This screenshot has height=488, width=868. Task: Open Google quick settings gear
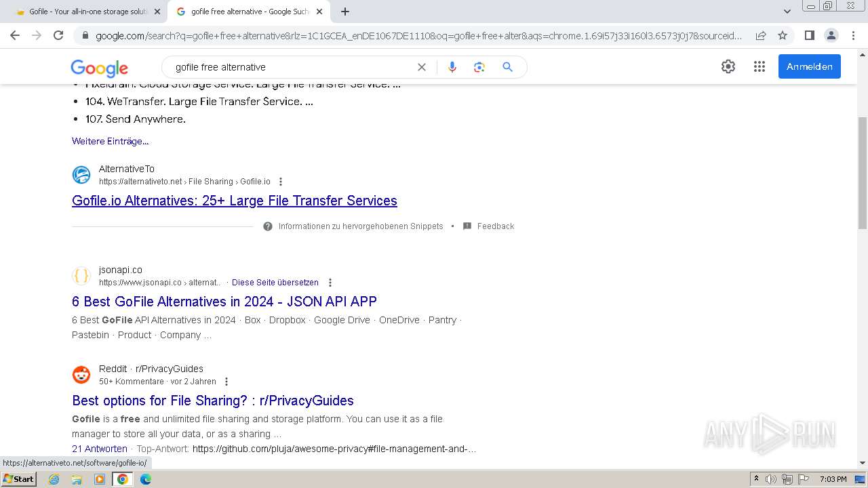(728, 66)
